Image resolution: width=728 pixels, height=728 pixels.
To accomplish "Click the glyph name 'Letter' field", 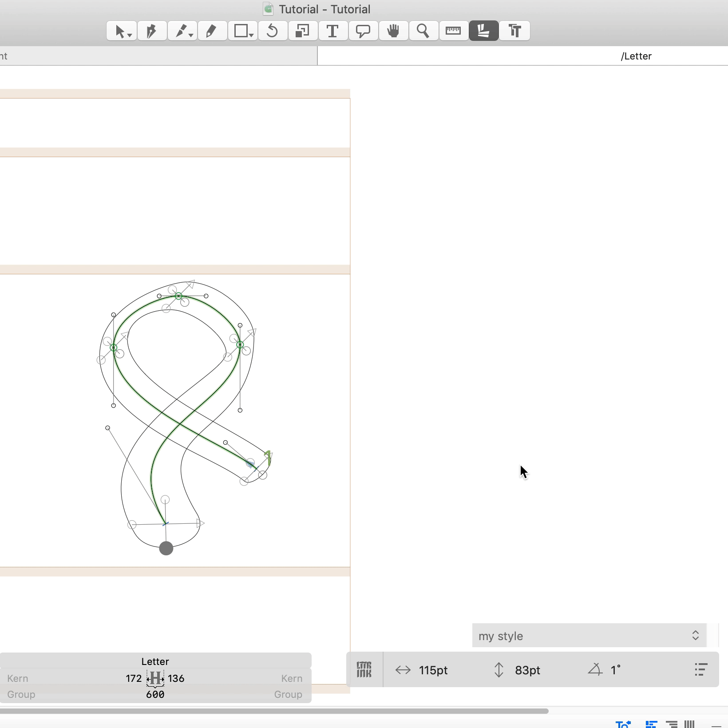I will (155, 661).
